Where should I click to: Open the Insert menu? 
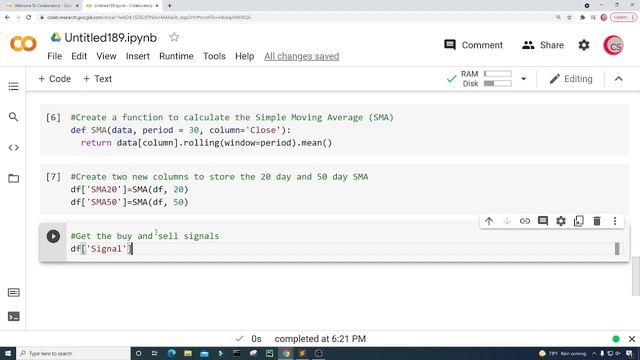pos(138,56)
